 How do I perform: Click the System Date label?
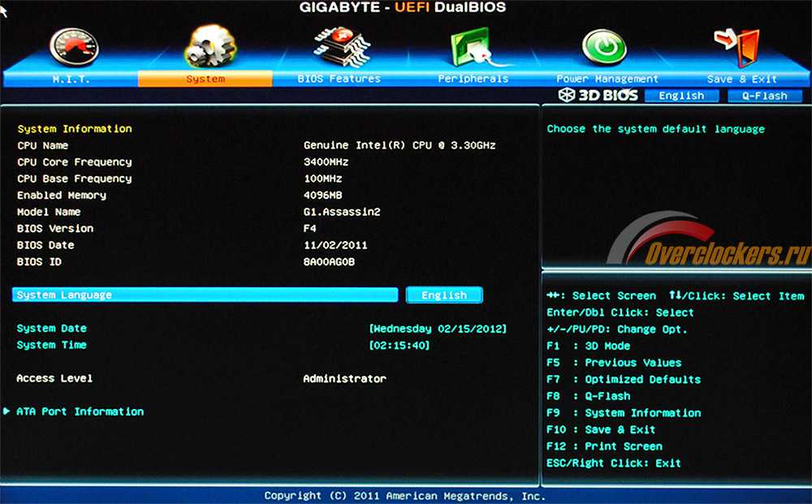(52, 329)
